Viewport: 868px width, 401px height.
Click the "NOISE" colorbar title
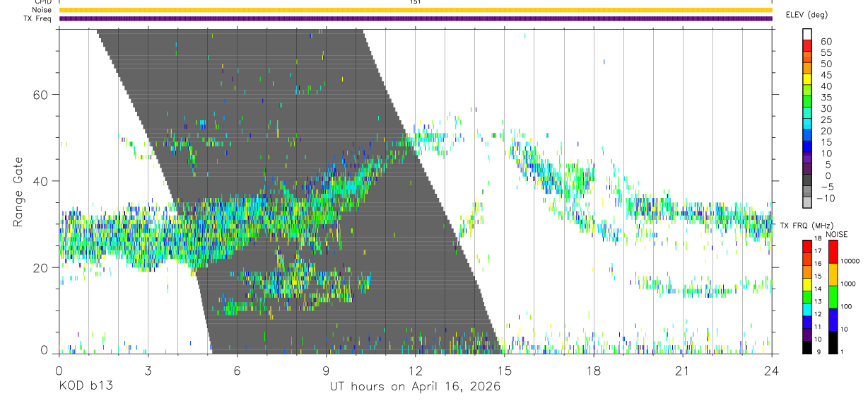(836, 234)
